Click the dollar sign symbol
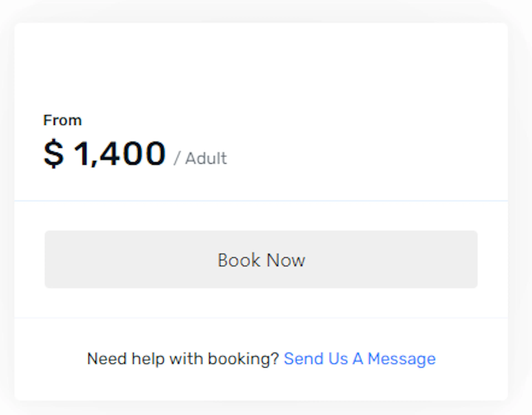Screen dimensions: 532x415 [x=54, y=153]
